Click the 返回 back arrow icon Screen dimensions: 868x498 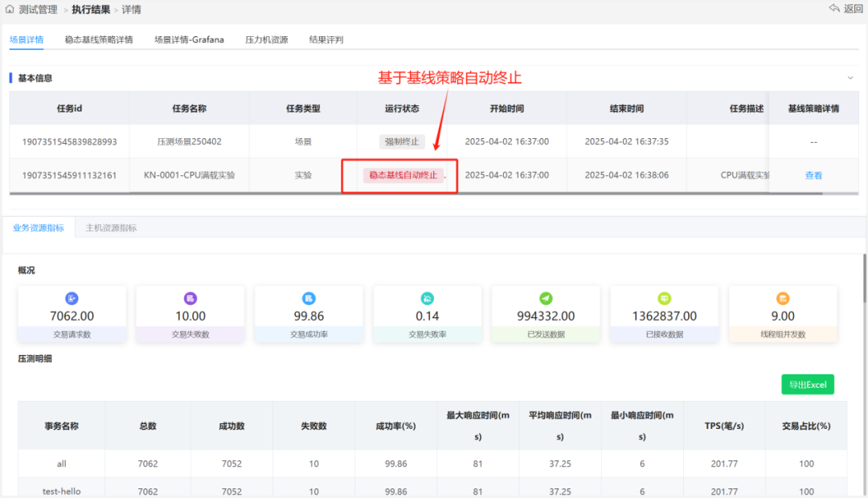(x=833, y=8)
